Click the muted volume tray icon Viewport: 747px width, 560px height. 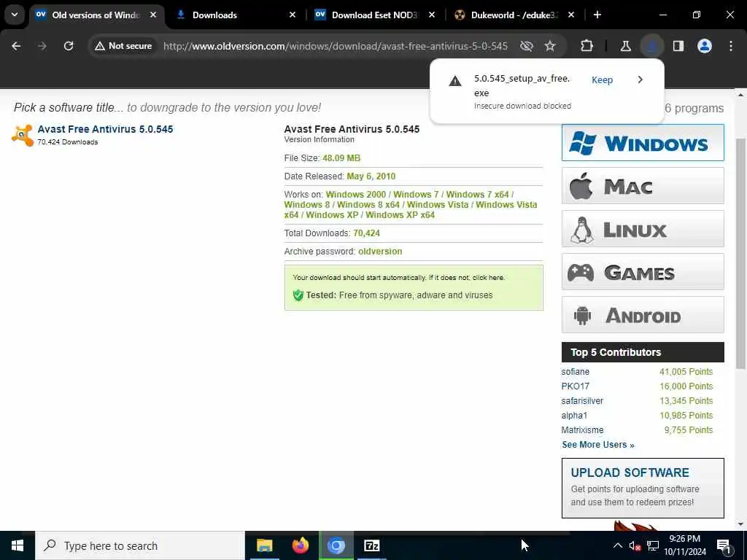click(635, 545)
